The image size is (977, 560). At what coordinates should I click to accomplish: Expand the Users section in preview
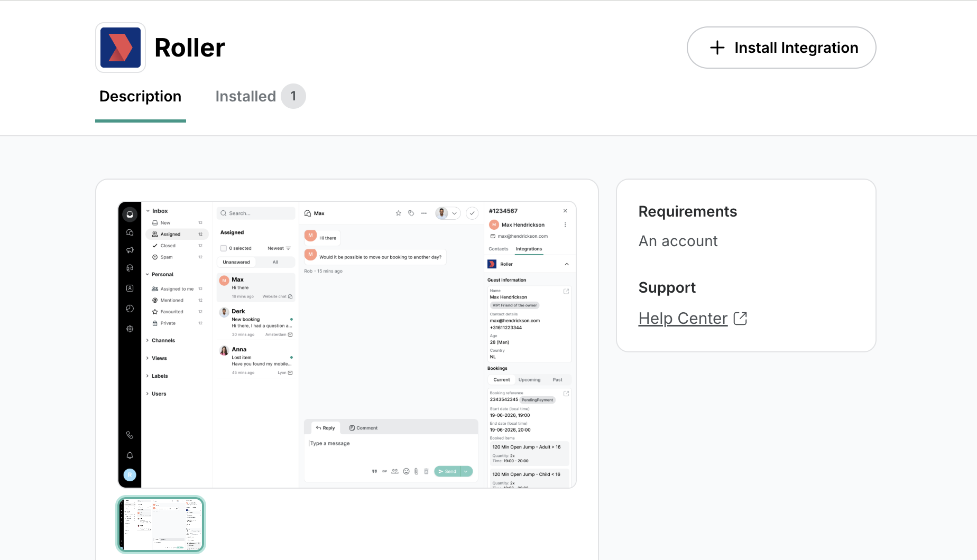(148, 394)
